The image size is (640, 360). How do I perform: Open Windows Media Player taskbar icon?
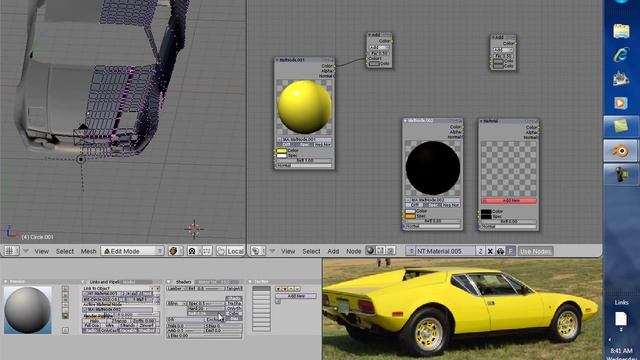pos(621,103)
